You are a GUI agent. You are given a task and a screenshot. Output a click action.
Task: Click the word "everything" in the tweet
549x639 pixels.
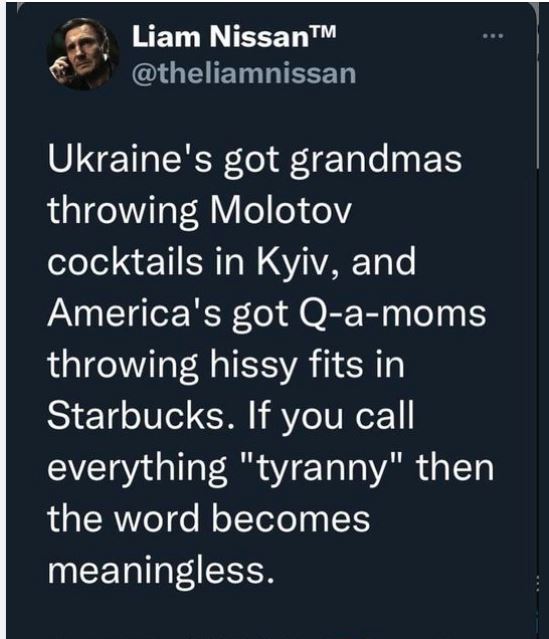click(x=137, y=468)
